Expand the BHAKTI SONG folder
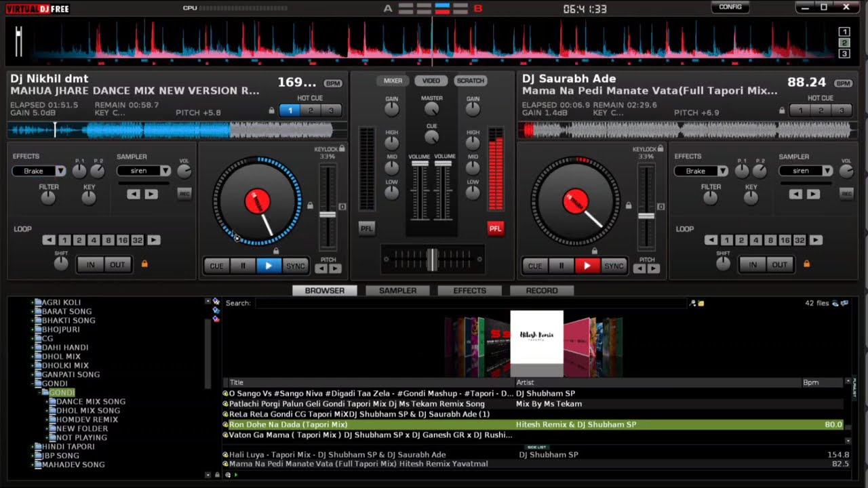 click(x=34, y=321)
